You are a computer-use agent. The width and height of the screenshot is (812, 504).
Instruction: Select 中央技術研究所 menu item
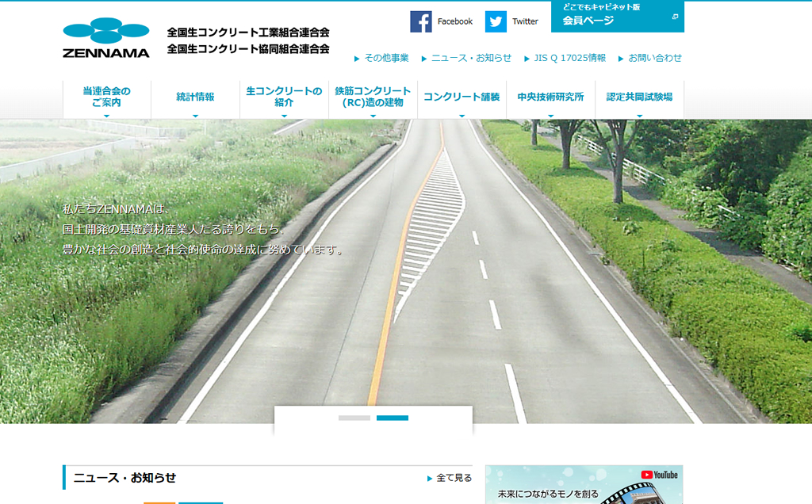coord(550,97)
